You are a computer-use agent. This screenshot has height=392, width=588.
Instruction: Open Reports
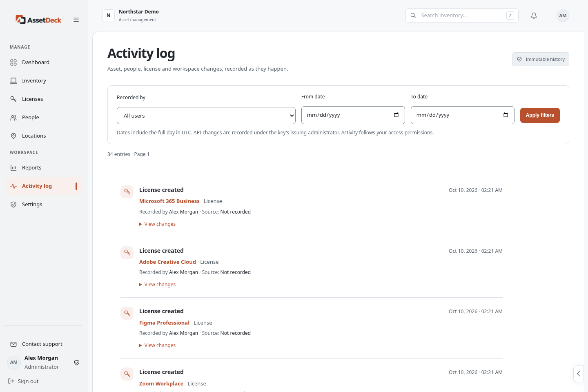pyautogui.click(x=43, y=167)
